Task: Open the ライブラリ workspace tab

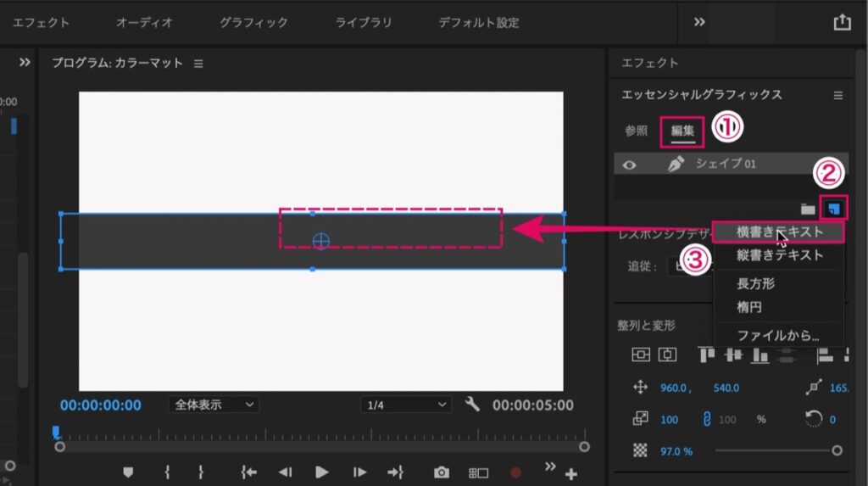Action: coord(364,23)
